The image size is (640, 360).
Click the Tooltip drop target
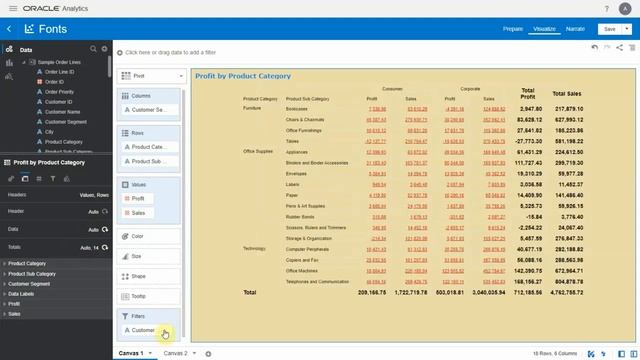(149, 296)
